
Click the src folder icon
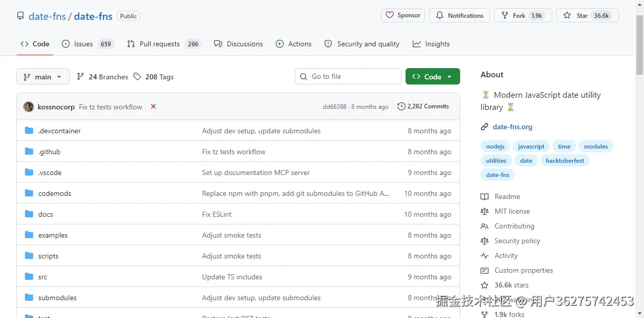point(29,277)
